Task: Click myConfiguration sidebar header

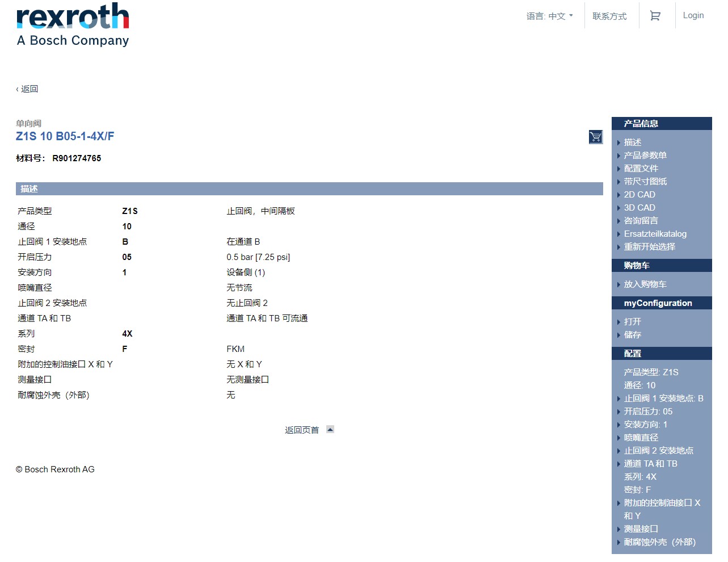Action: [x=662, y=303]
